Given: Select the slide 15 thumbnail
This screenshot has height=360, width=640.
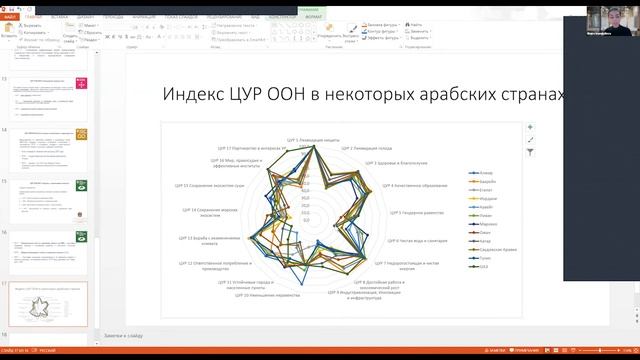Looking at the screenshot, I should click(48, 201).
